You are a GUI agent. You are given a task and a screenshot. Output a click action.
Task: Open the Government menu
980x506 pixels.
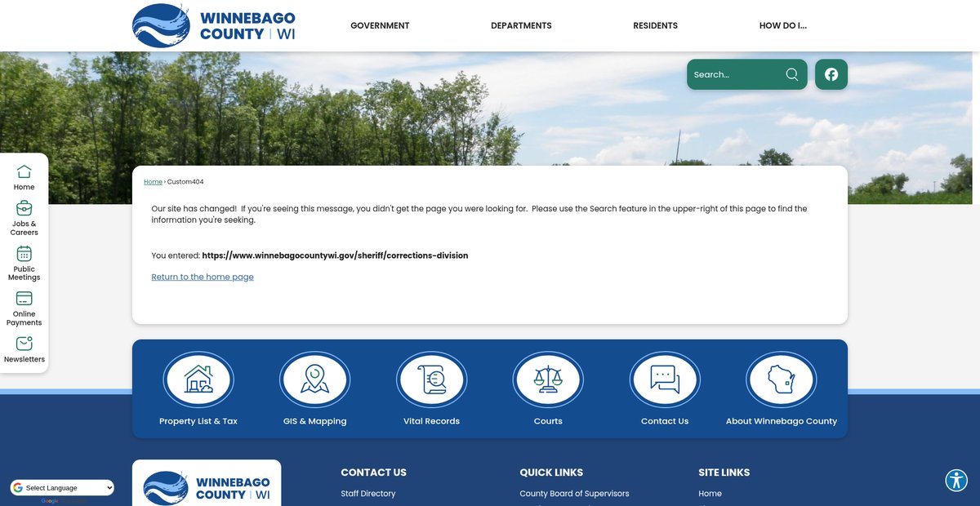coord(380,25)
